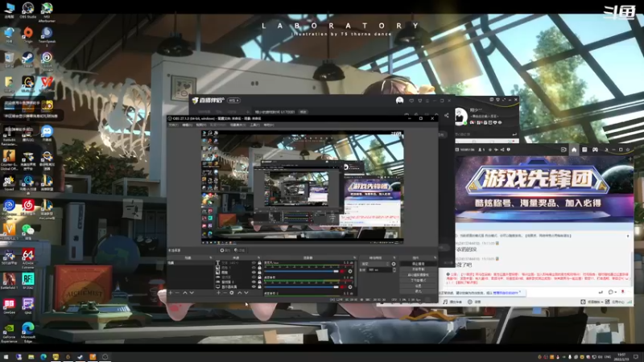Open the 工具(T) menu in OBS

pyautogui.click(x=255, y=125)
